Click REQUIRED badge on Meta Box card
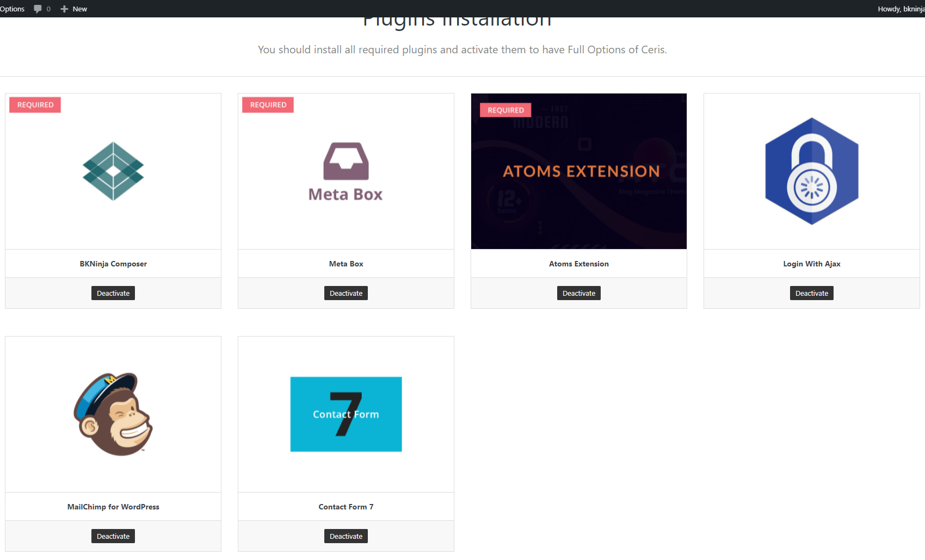 [268, 105]
